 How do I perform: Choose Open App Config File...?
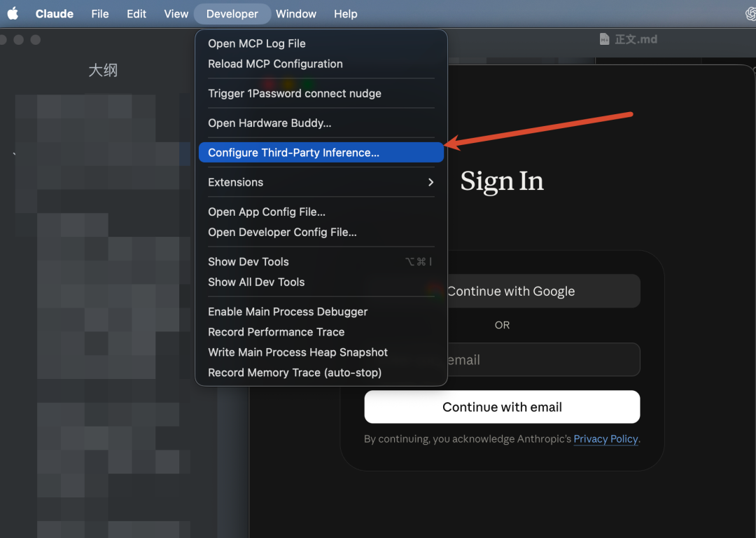point(321,212)
